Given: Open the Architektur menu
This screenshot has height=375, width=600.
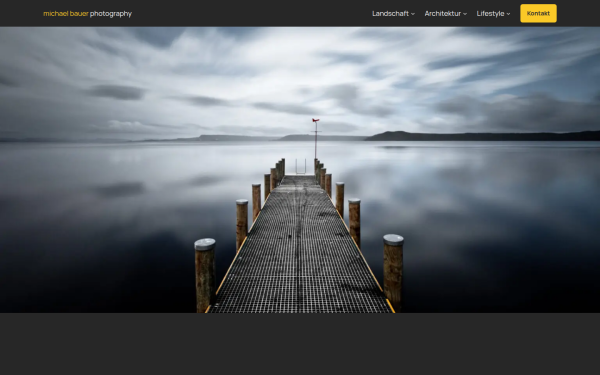Looking at the screenshot, I should tap(443, 14).
